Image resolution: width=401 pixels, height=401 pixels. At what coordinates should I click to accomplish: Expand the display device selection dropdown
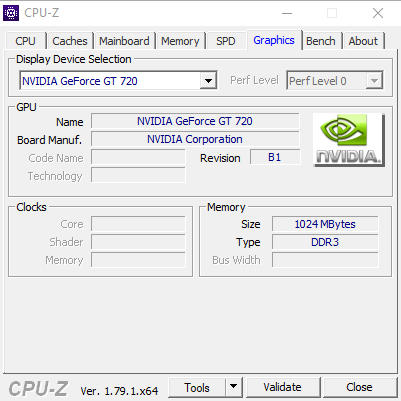tap(209, 81)
